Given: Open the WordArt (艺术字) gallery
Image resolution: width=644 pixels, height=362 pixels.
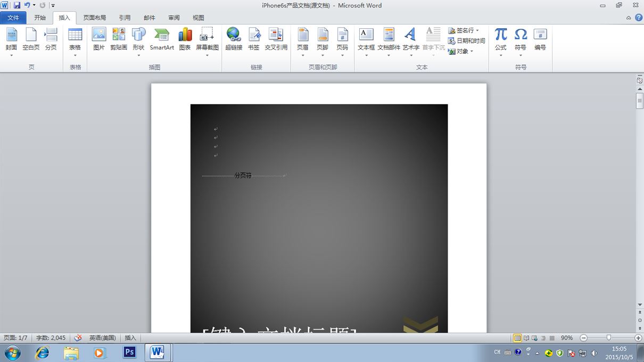Looking at the screenshot, I should click(411, 43).
